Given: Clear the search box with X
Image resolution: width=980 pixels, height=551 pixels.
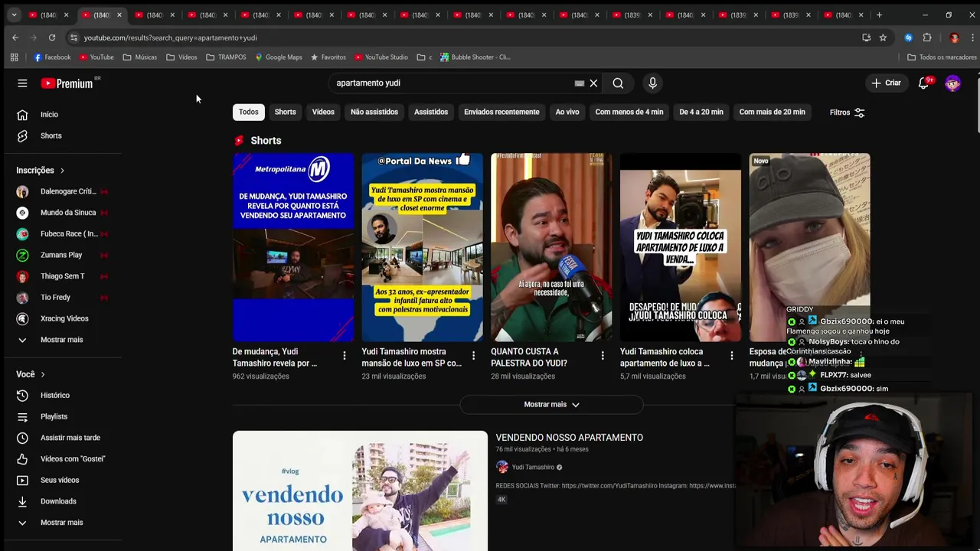Looking at the screenshot, I should (x=593, y=83).
